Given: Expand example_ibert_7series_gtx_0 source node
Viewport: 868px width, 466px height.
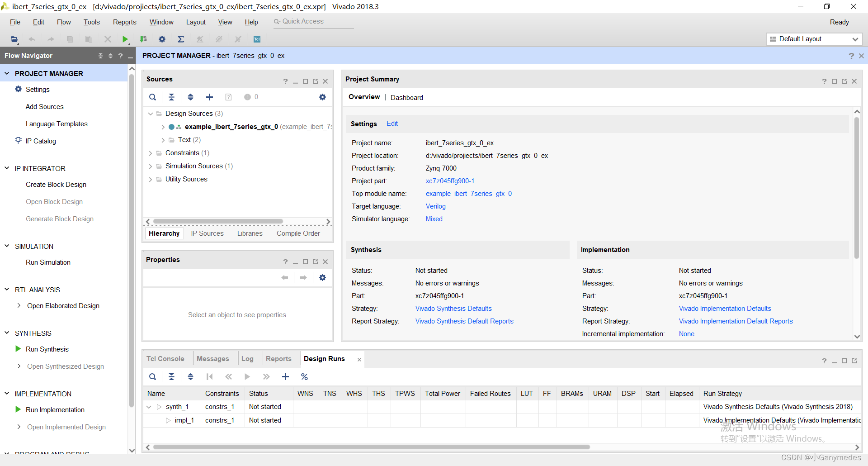Looking at the screenshot, I should click(x=163, y=127).
